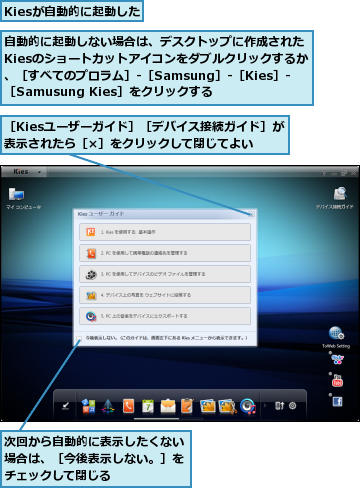The image size is (360, 488).
Task: Open the clipboard Memo dock icon
Action: [x=187, y=406]
